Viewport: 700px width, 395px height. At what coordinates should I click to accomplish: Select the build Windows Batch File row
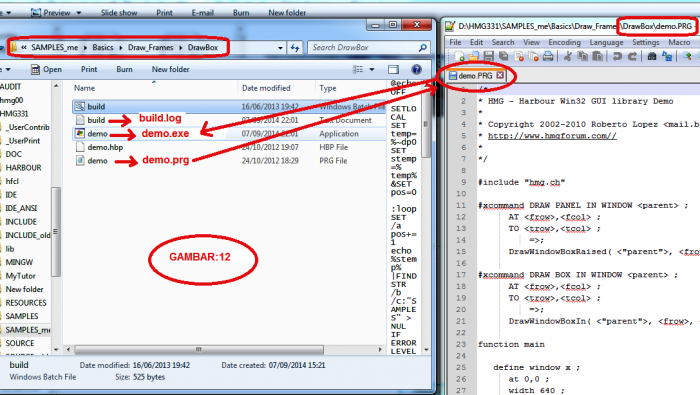[229, 106]
